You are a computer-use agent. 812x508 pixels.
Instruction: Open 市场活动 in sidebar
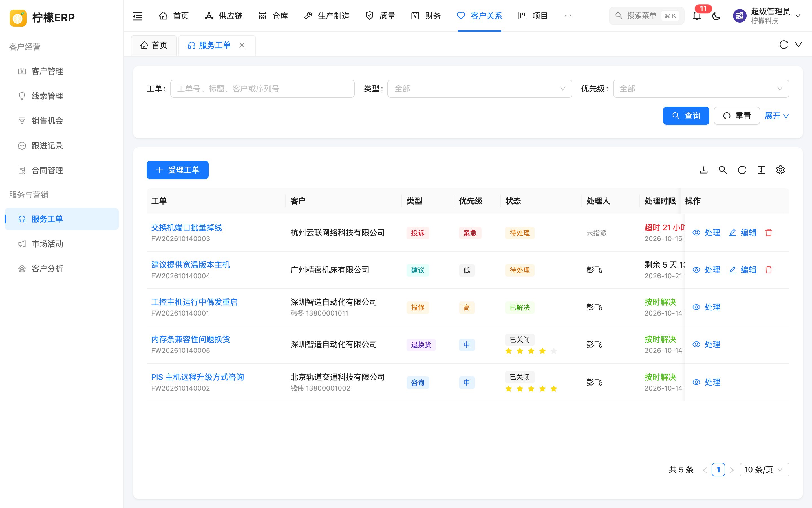(62, 244)
